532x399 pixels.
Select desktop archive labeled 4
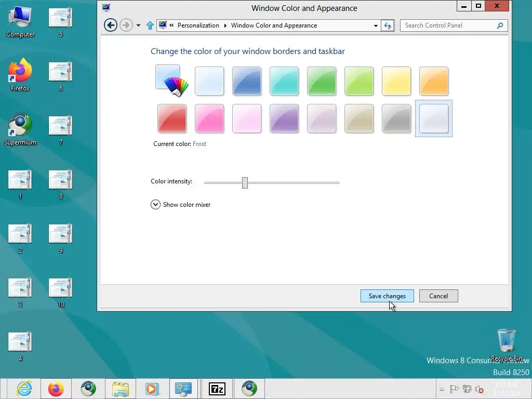tap(20, 346)
